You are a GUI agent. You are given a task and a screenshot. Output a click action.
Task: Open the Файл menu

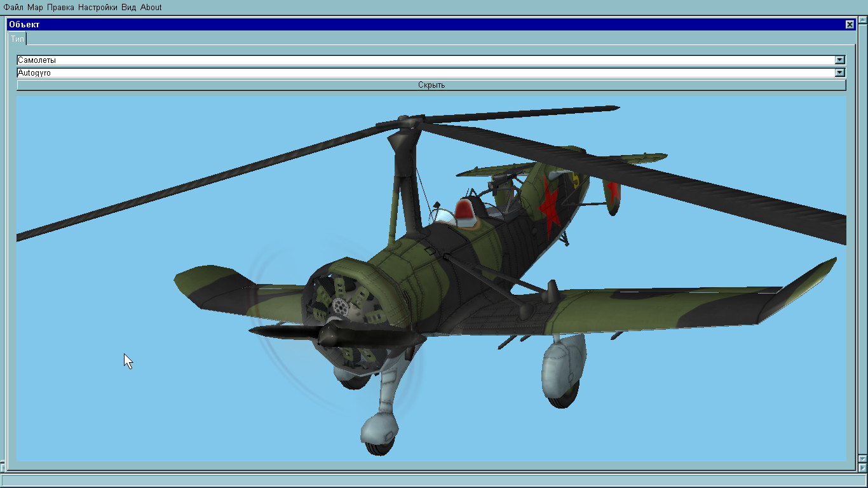[x=13, y=8]
